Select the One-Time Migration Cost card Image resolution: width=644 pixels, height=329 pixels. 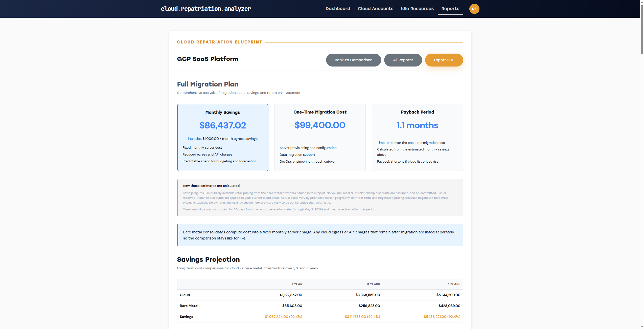click(x=320, y=137)
